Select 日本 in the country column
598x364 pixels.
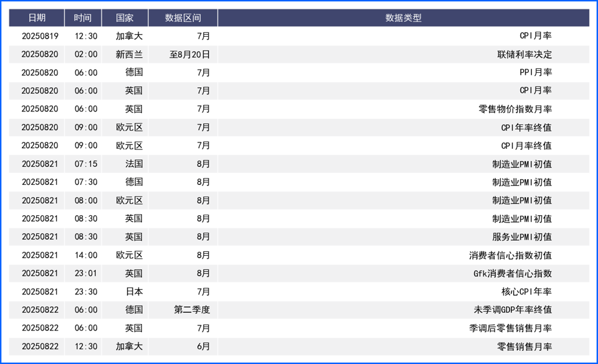tap(134, 292)
